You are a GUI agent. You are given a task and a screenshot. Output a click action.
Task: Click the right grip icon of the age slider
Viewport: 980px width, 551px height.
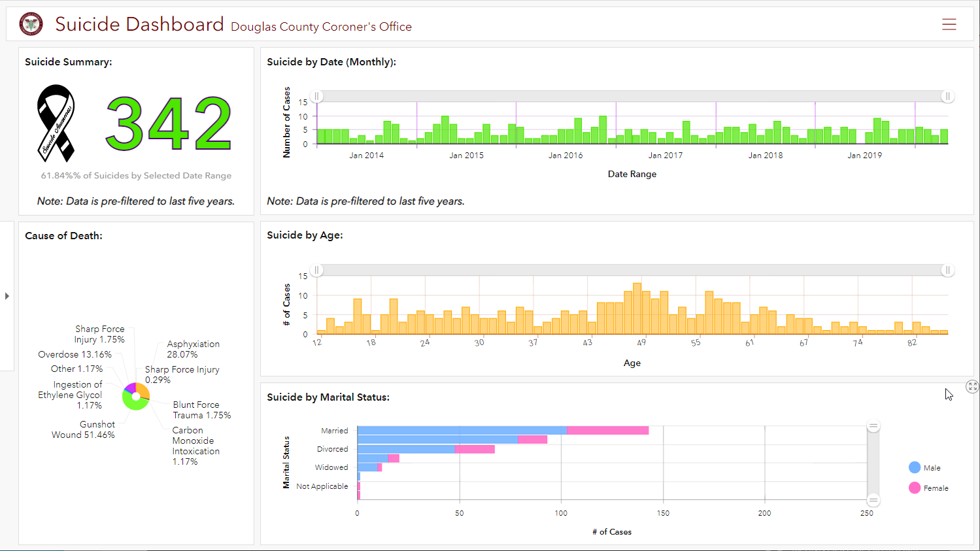click(948, 270)
